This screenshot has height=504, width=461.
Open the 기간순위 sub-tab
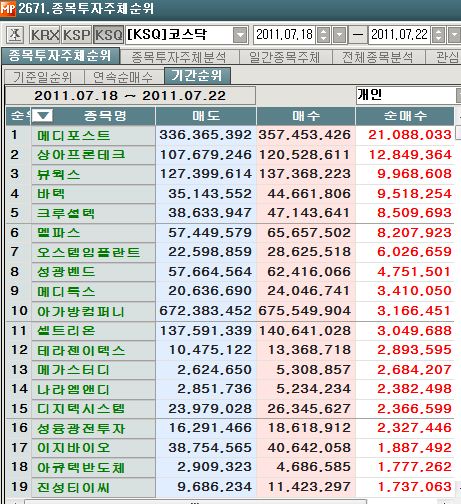click(197, 76)
